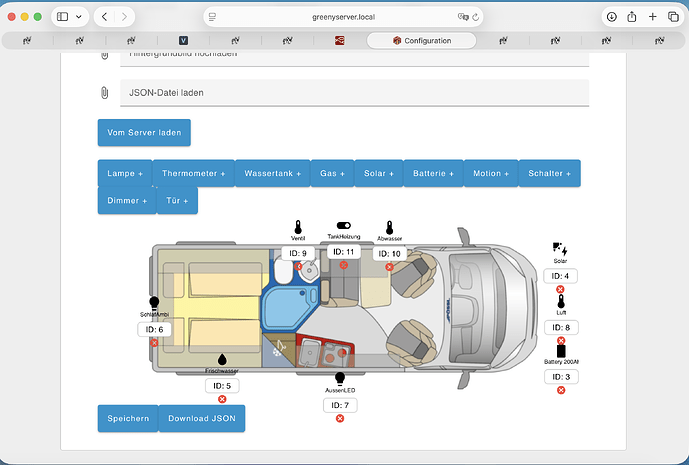Click the AussenLED lamp icon
689x465 pixels.
click(340, 378)
